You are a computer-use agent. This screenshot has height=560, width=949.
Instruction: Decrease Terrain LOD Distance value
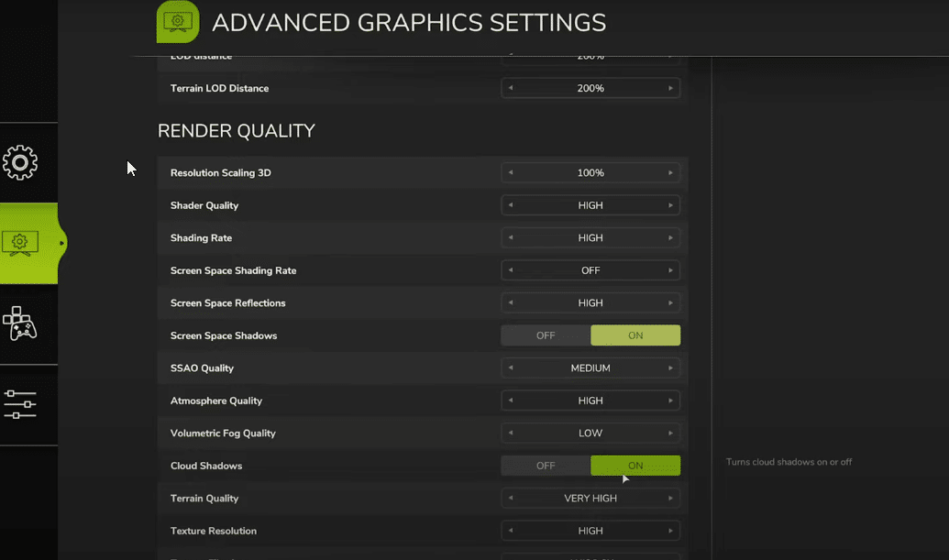click(x=511, y=89)
